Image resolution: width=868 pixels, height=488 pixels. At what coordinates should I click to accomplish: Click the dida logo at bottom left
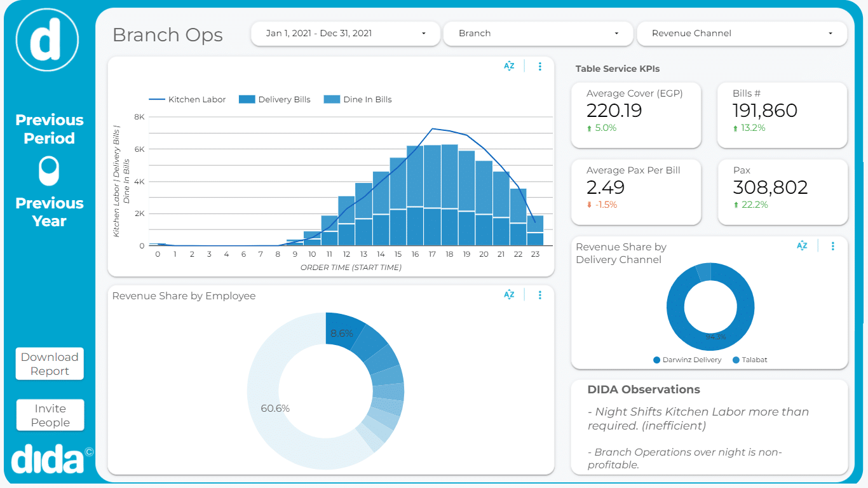pyautogui.click(x=49, y=459)
